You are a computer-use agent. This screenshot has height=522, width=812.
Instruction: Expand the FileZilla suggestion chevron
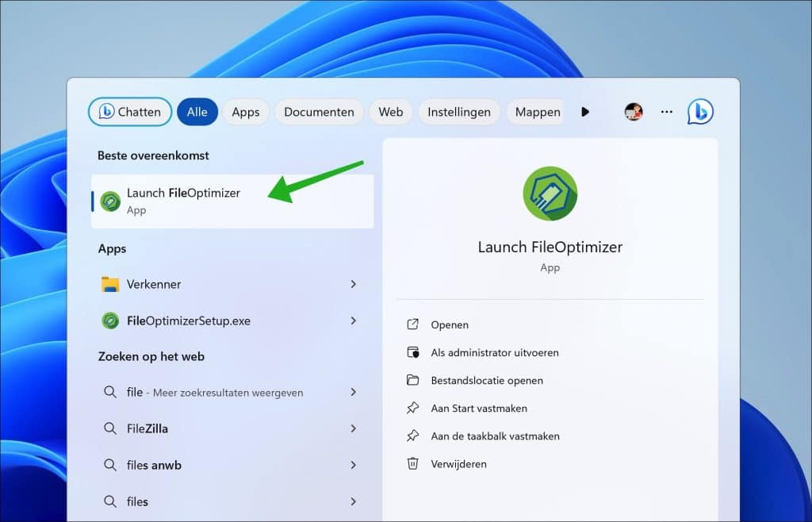[x=353, y=428]
